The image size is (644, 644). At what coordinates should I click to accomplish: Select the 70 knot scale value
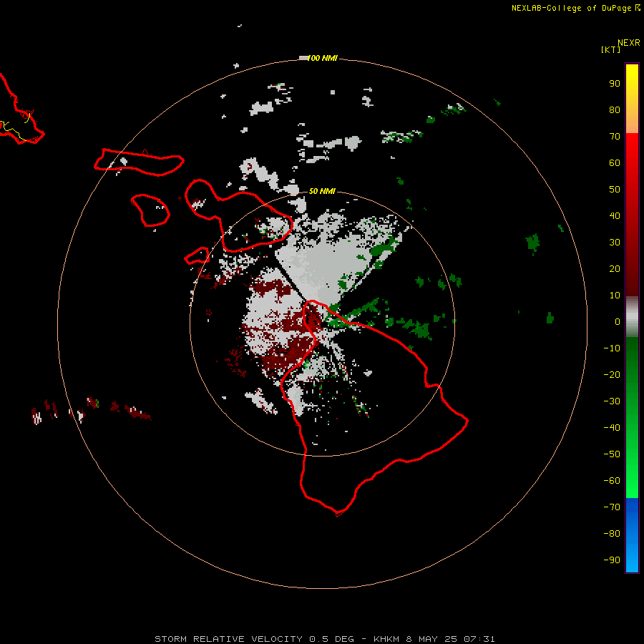pos(615,137)
